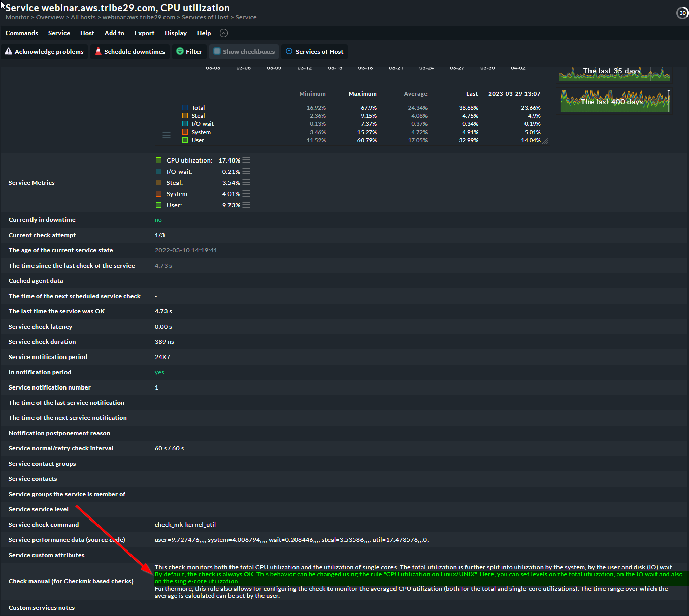The height and width of the screenshot is (616, 689).
Task: Click the 30-second page refresh countdown icon
Action: pos(682,13)
